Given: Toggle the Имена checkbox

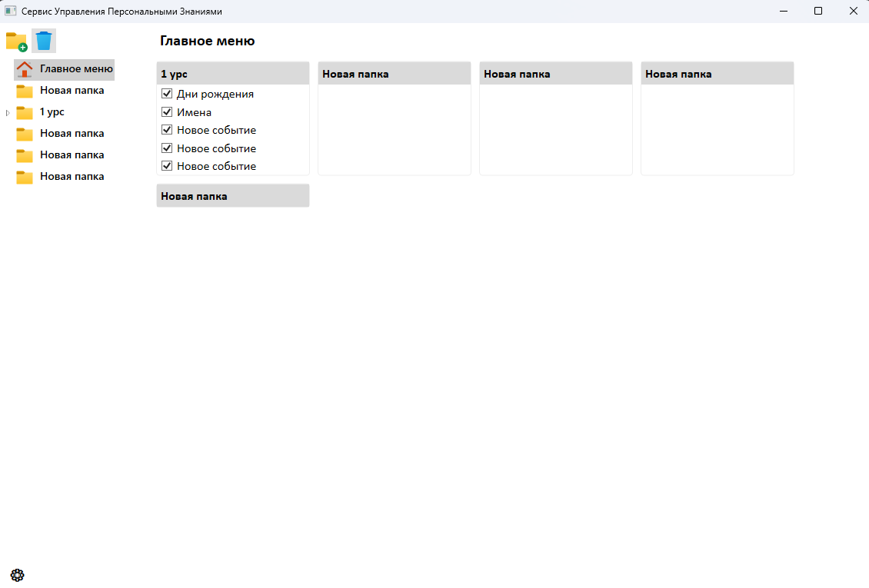Looking at the screenshot, I should [x=167, y=112].
